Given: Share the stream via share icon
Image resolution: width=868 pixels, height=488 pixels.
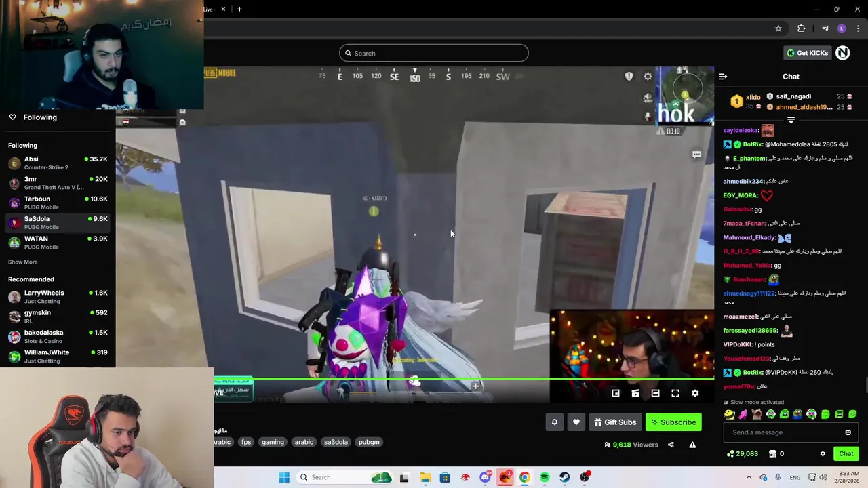Looking at the screenshot, I should tap(671, 445).
